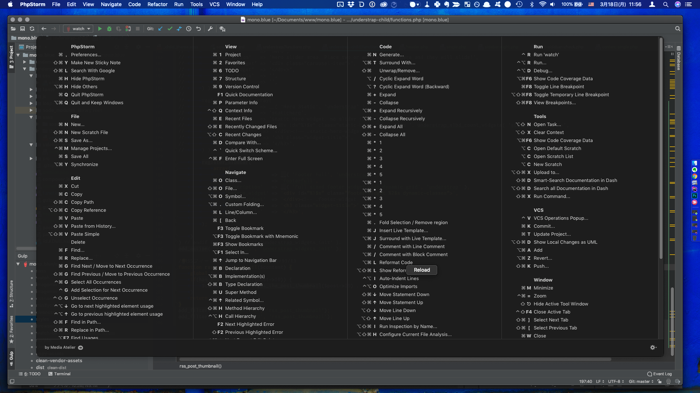Viewport: 700px width, 393px height.
Task: Open the Refactor menu
Action: pyautogui.click(x=158, y=4)
